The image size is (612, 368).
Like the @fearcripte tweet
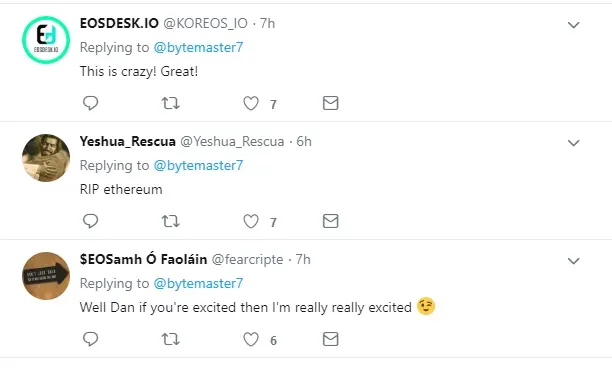coord(251,339)
